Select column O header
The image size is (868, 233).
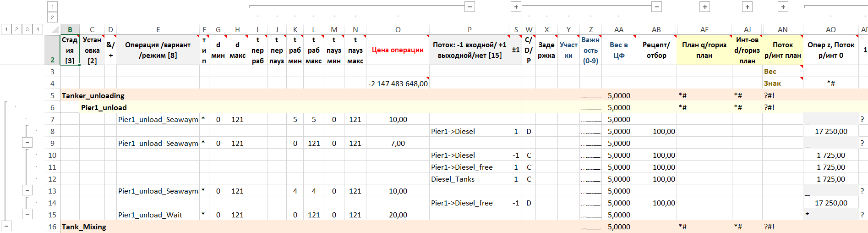398,30
